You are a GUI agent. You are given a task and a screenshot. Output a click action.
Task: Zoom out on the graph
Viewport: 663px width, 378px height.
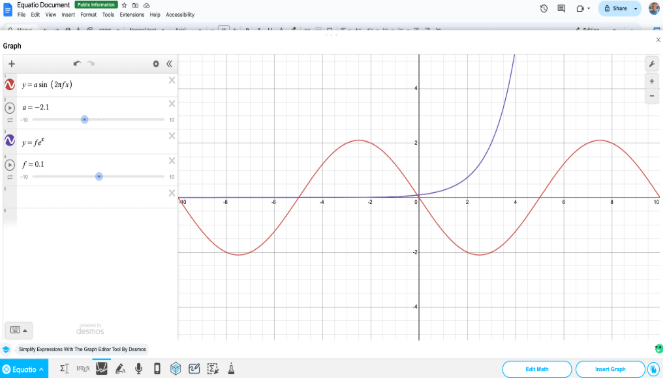652,96
